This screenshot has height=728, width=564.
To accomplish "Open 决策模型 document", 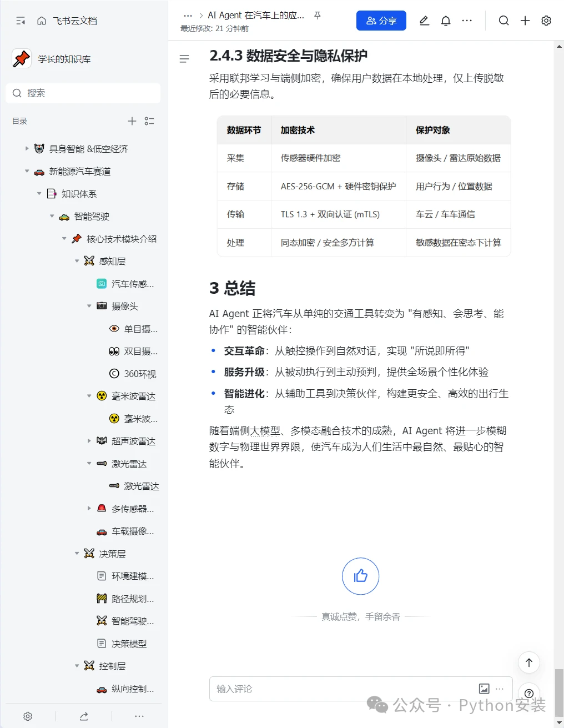I will (129, 644).
